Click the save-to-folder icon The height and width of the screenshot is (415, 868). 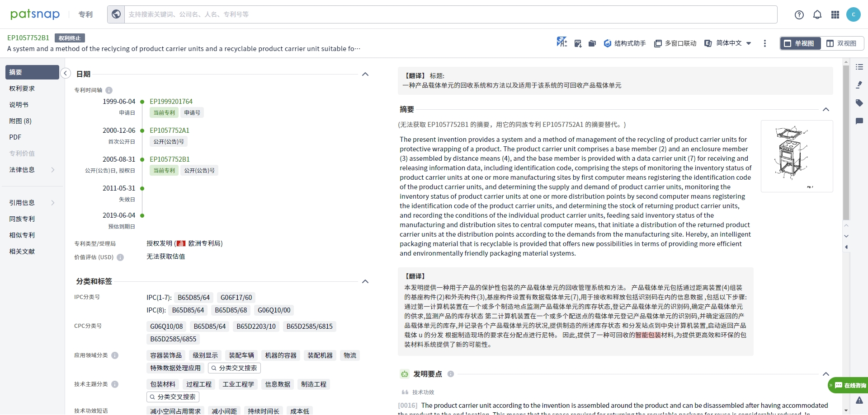tap(592, 43)
